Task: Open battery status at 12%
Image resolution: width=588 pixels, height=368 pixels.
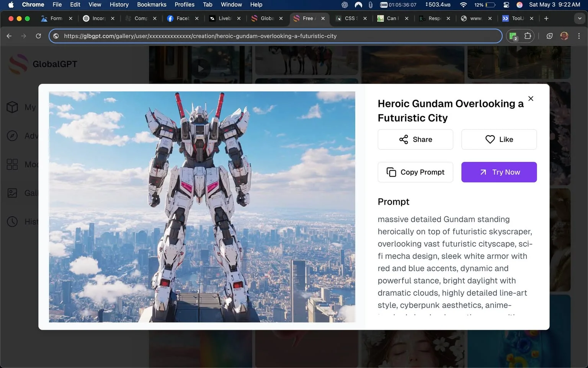Action: (485, 5)
